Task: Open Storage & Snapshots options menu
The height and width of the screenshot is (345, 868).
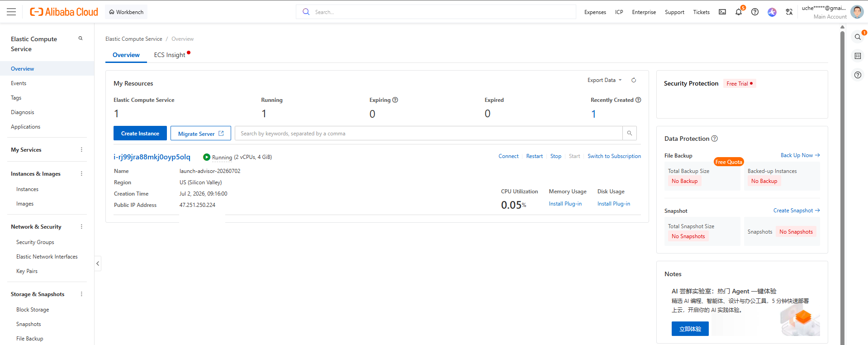Action: pyautogui.click(x=81, y=294)
